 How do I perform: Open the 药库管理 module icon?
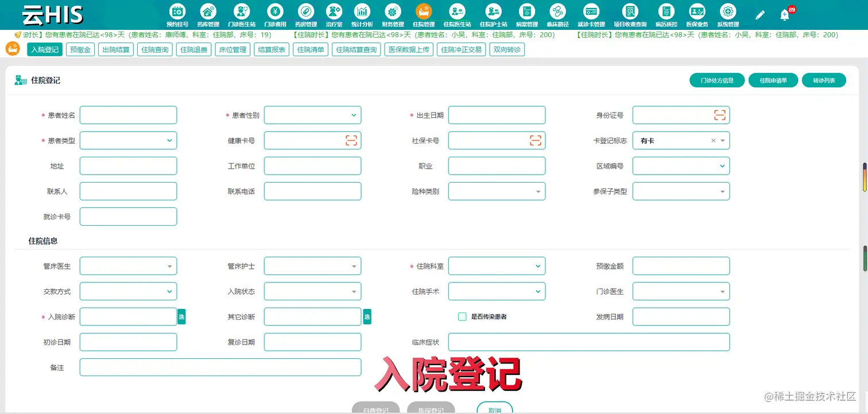[x=208, y=14]
